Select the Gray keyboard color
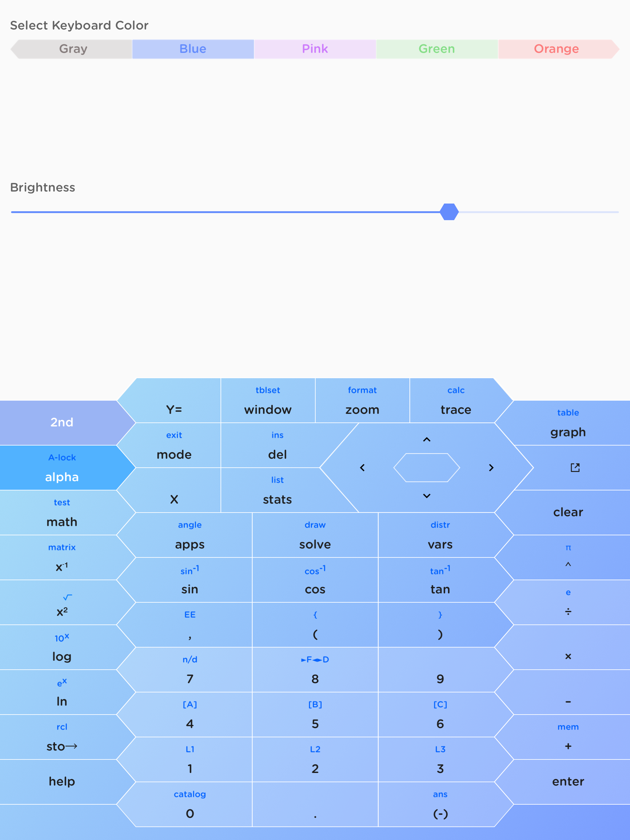Screen dimensions: 630x840 pyautogui.click(x=73, y=49)
